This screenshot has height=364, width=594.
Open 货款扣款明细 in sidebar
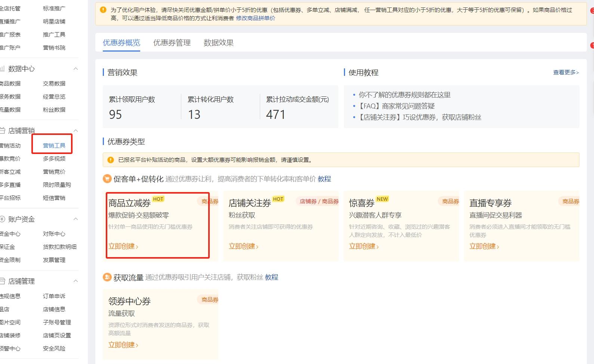click(60, 247)
